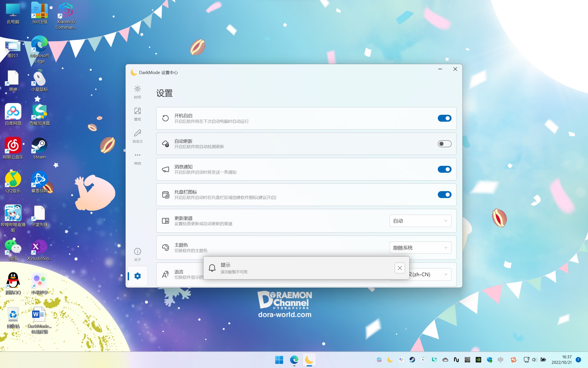Select the Xiaomi G Command desktop shortcut
This screenshot has width=588, height=368.
[x=66, y=16]
